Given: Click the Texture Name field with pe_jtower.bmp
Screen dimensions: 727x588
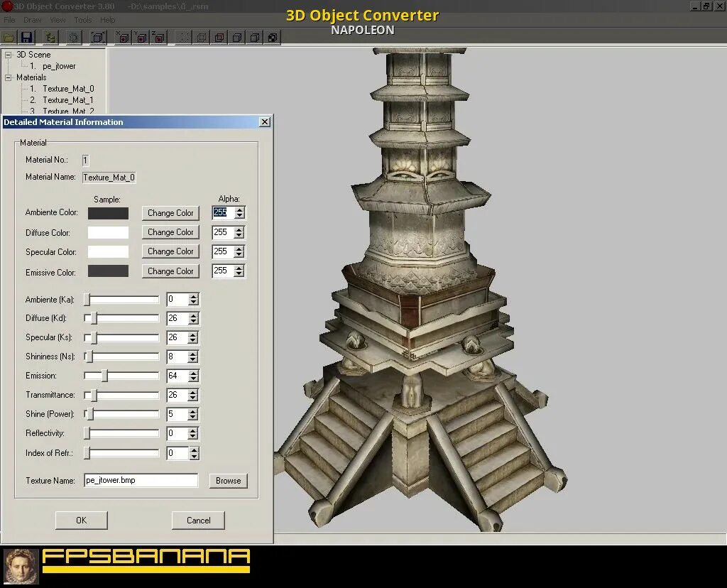Looking at the screenshot, I should (x=141, y=481).
